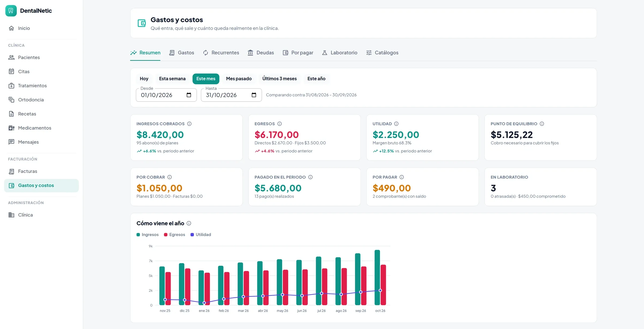This screenshot has height=329, width=644.
Task: Open the Inicio home page
Action: point(42,28)
